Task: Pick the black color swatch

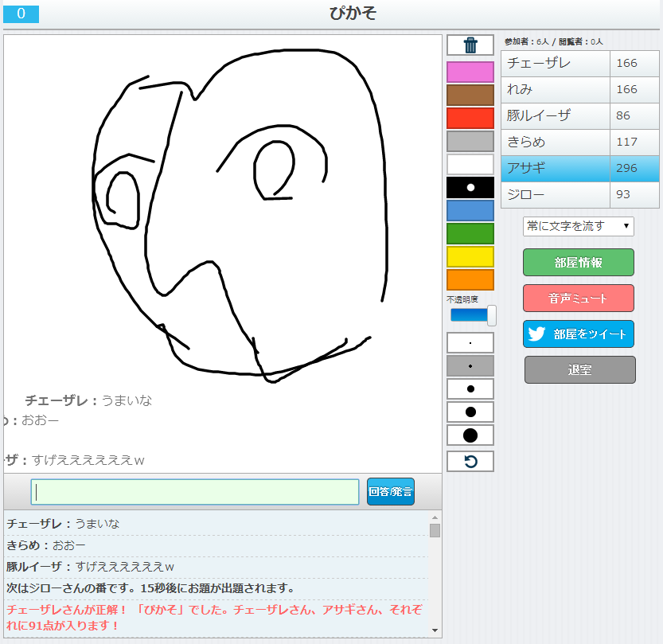Action: click(470, 187)
